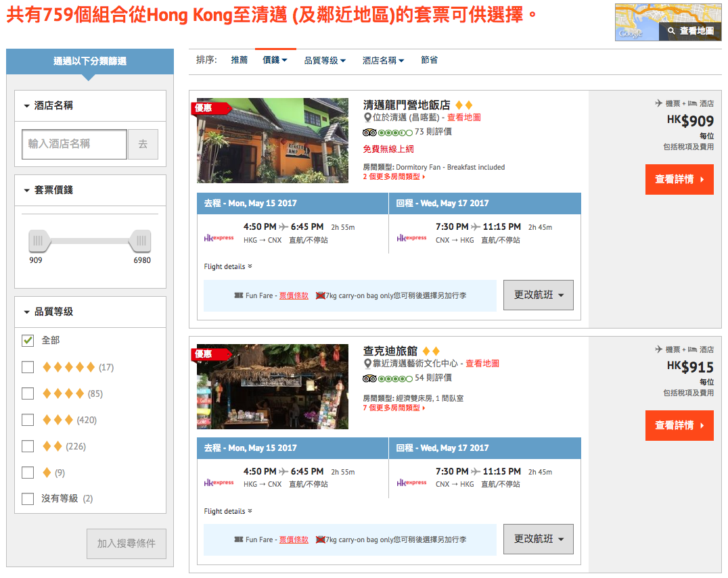The width and height of the screenshot is (728, 578).
Task: Sort results by 酒店名稱
Action: point(384,60)
